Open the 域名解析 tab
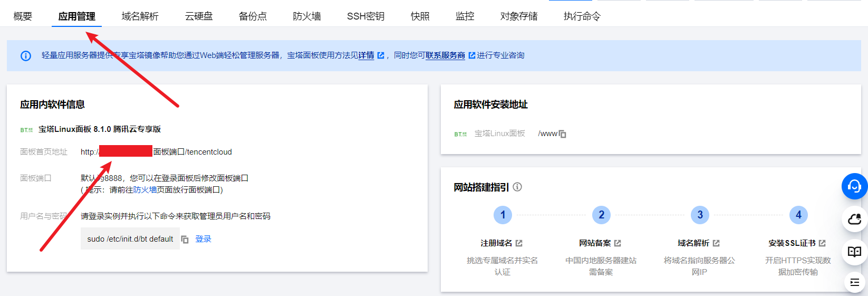This screenshot has width=868, height=296. click(x=140, y=16)
